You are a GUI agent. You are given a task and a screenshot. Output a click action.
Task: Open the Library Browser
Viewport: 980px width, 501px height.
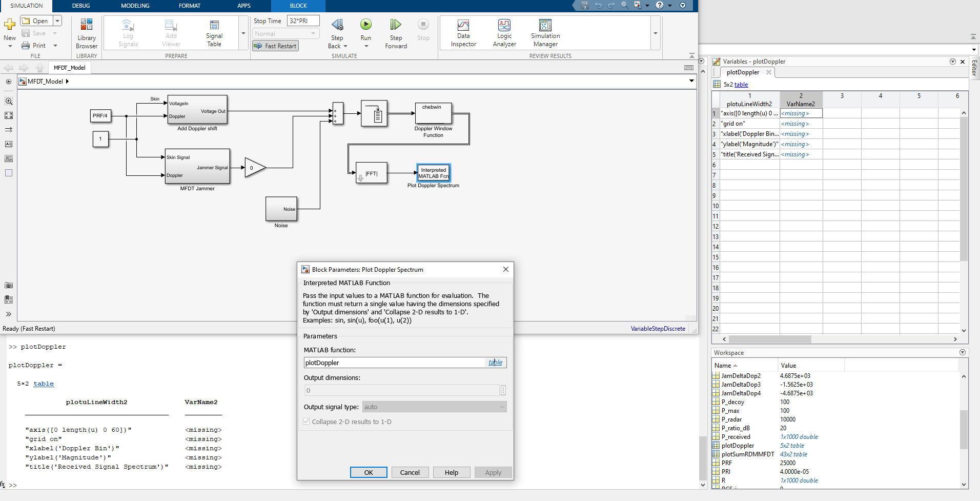(86, 32)
